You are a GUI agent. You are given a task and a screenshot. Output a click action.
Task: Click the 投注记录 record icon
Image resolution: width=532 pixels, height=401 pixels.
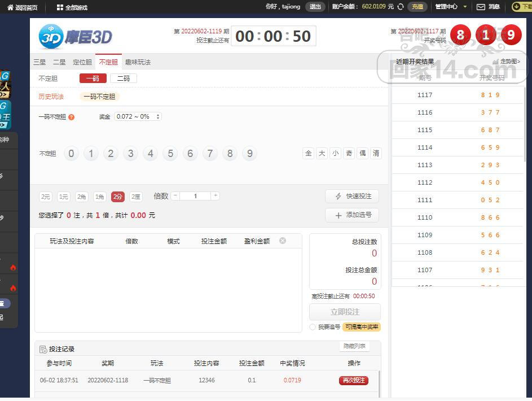click(x=43, y=350)
